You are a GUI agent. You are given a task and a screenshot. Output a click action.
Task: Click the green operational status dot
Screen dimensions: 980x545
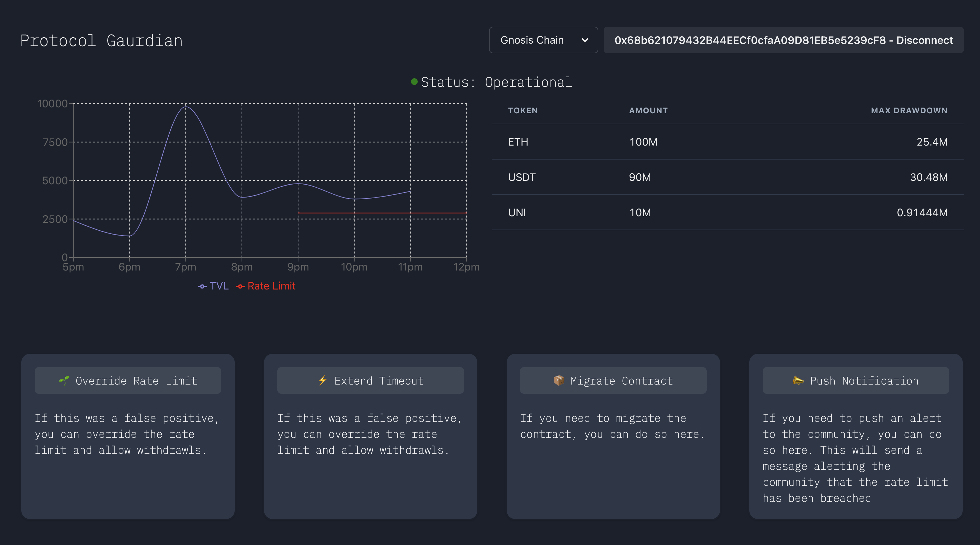coord(414,82)
